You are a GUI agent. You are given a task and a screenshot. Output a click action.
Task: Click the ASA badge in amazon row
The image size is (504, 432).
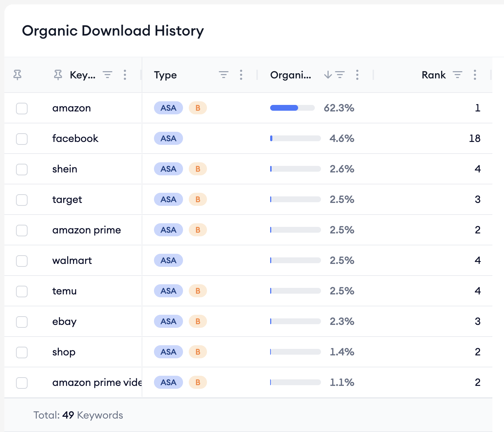[168, 108]
